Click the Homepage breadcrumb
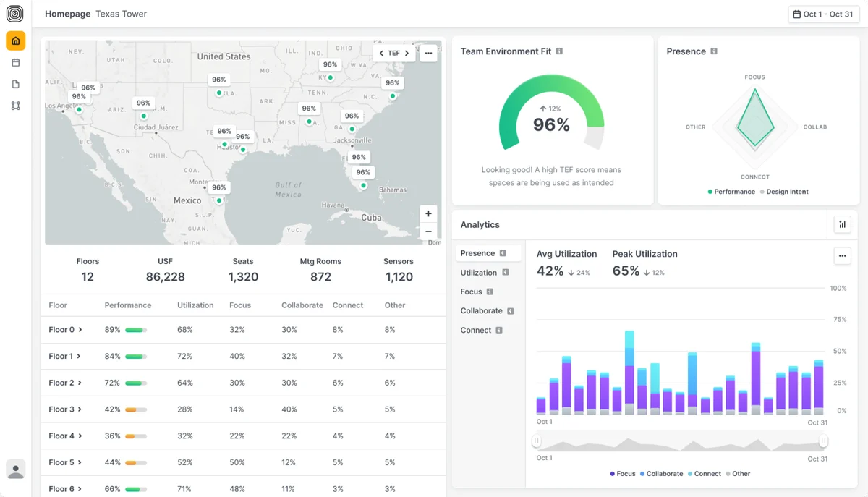 point(67,14)
